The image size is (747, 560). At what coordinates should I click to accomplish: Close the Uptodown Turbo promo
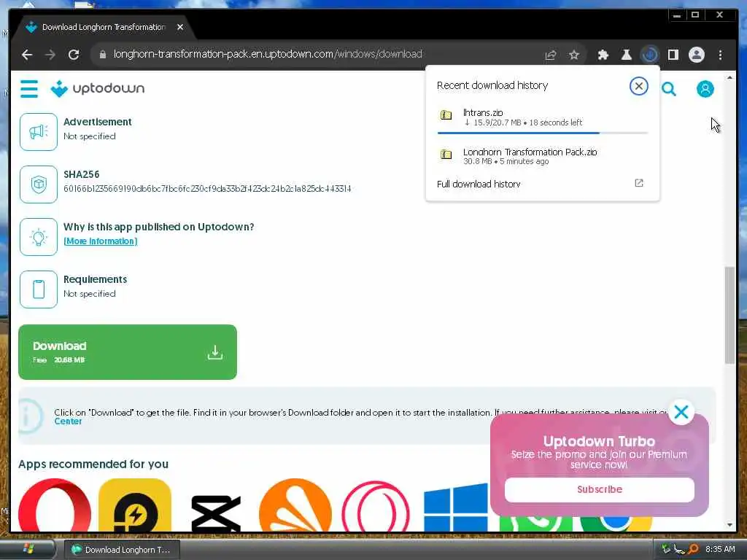[681, 412]
